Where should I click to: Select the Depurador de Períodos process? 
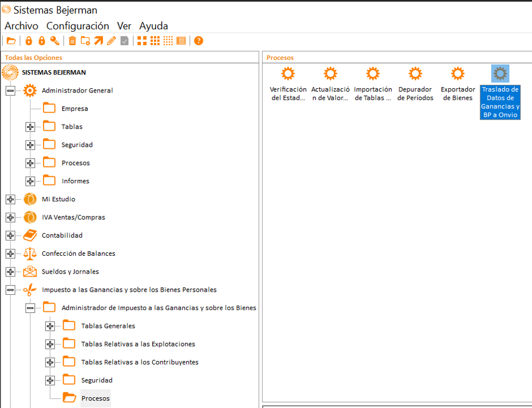[415, 83]
